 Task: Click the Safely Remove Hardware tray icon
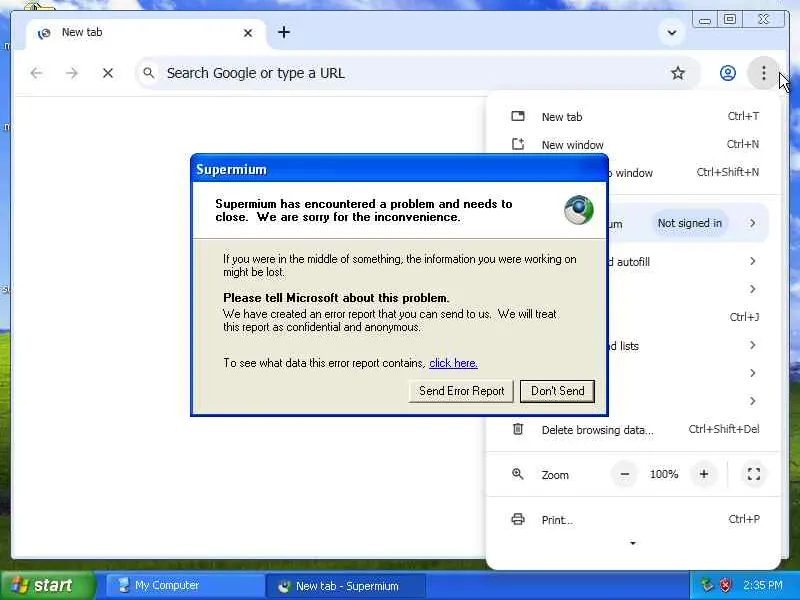pyautogui.click(x=707, y=585)
